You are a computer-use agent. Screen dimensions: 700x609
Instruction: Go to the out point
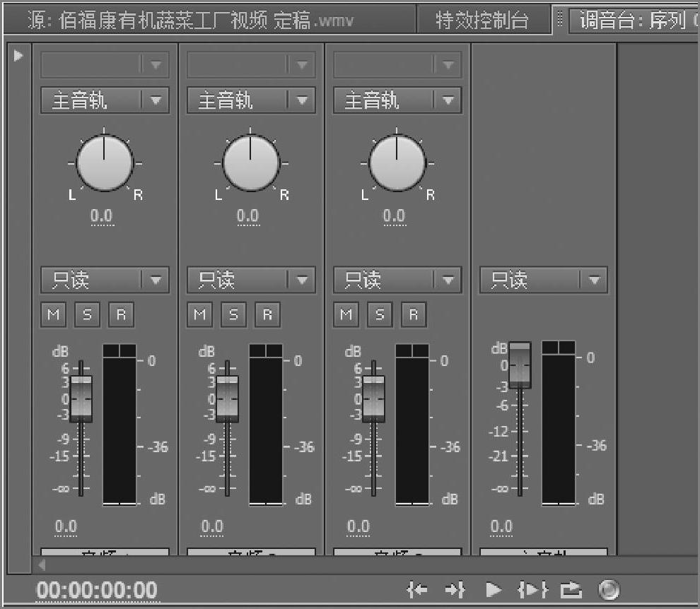pos(455,590)
